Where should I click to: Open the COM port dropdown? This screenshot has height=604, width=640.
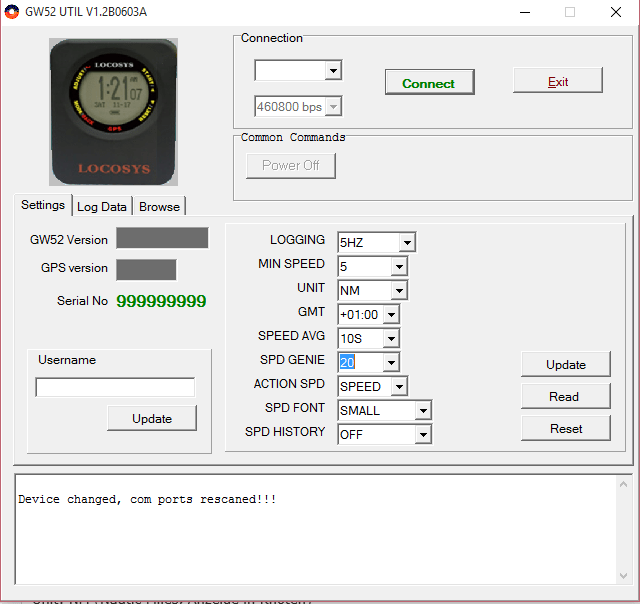pyautogui.click(x=333, y=71)
